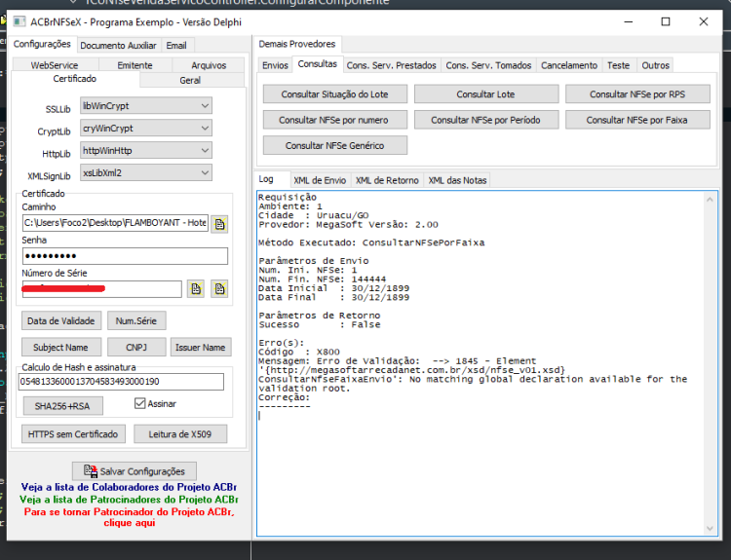Click the Num.Série button
The height and width of the screenshot is (560, 731).
(136, 320)
